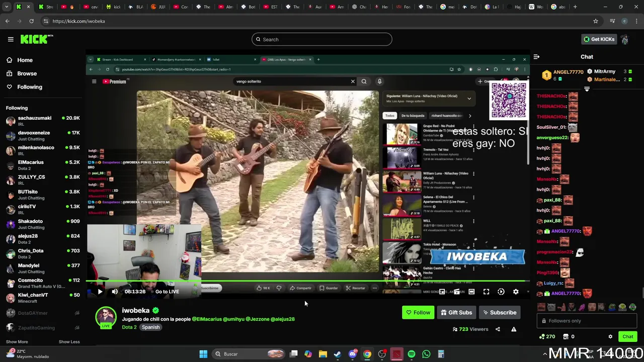Open cirilioTV channel in sidebar
Viewport: 644px width, 362px height.
click(43, 209)
